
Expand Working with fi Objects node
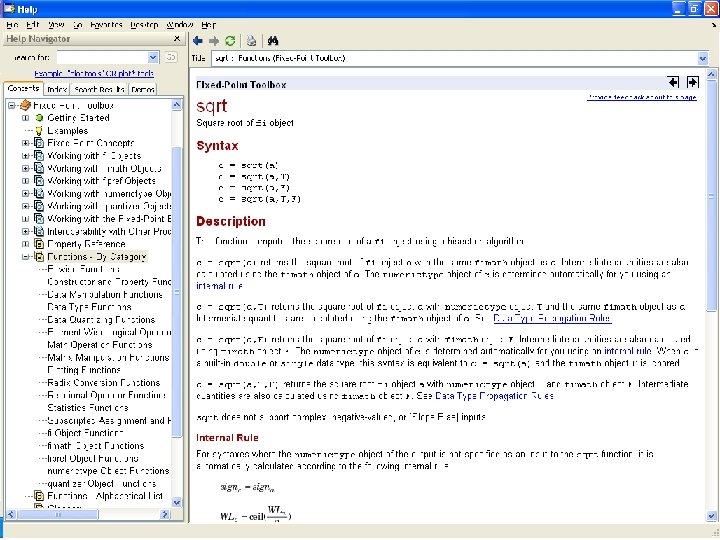click(26, 156)
